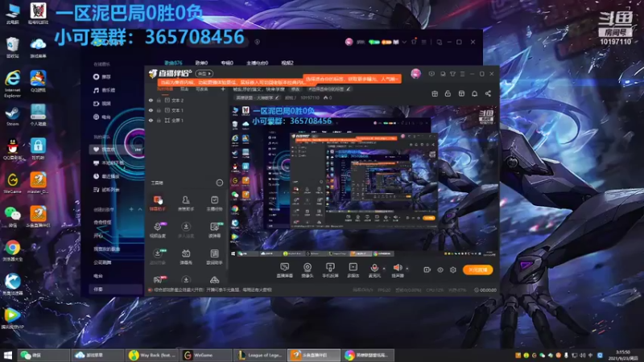Screen dimensions: 644x362
Task: Collapse the playlist section chevron in music player
Action: [x=139, y=209]
